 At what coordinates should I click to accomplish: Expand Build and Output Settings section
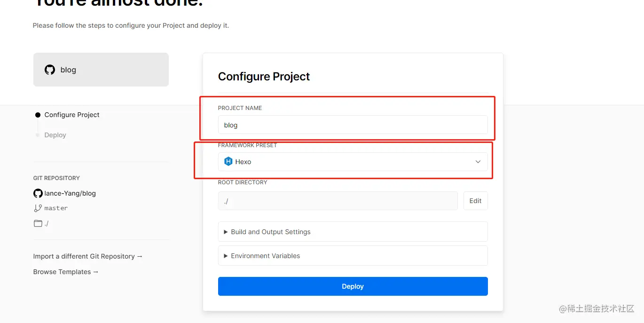click(x=270, y=232)
